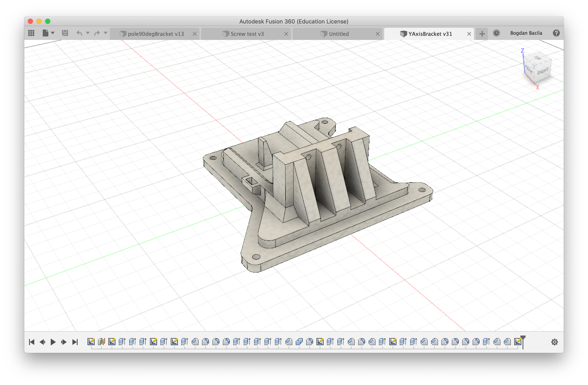
Task: Open the Bogdan Bacila account menu
Action: (x=526, y=33)
